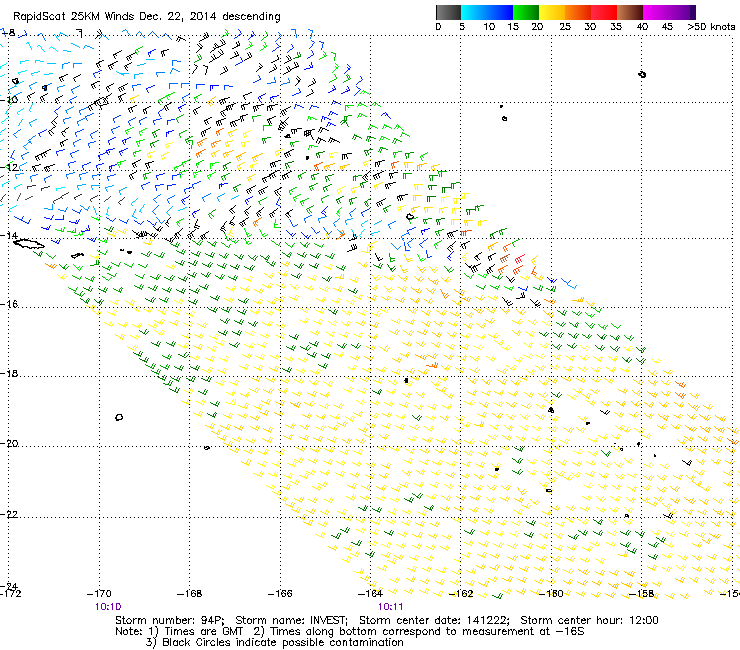Click the purple '10:11' time marker
This screenshot has width=740, height=650.
pos(390,607)
